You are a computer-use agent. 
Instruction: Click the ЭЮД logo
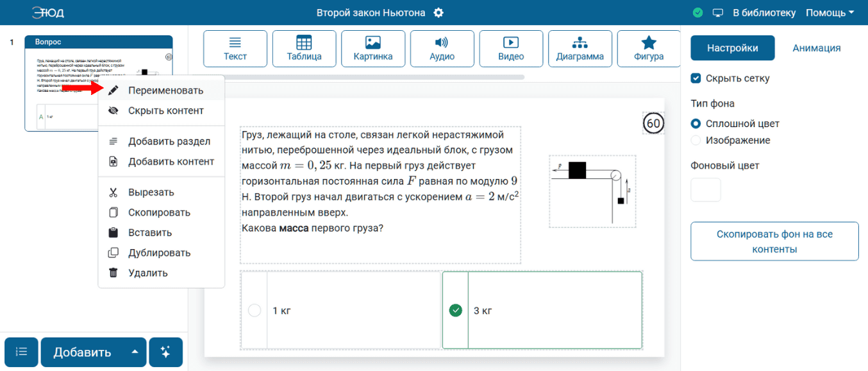[x=47, y=13]
